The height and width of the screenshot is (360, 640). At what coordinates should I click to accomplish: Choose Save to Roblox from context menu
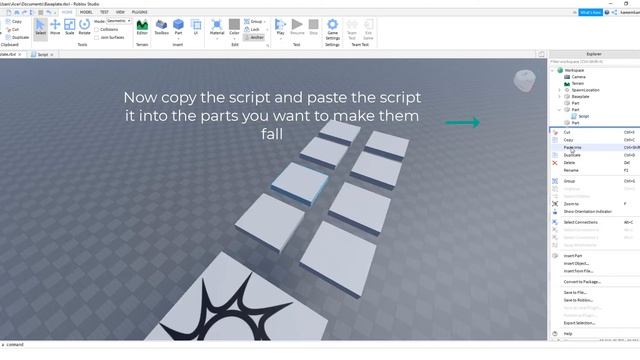tap(595, 300)
